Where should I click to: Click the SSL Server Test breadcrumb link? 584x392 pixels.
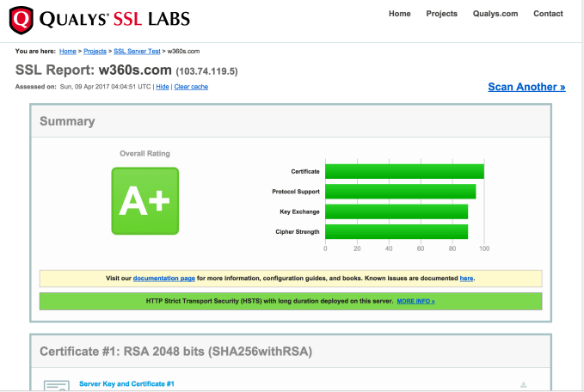137,51
